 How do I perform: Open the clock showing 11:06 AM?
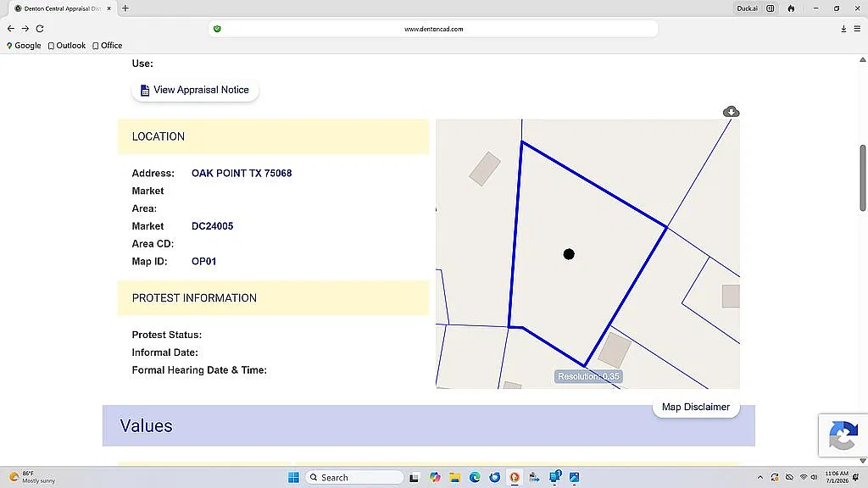(x=837, y=477)
